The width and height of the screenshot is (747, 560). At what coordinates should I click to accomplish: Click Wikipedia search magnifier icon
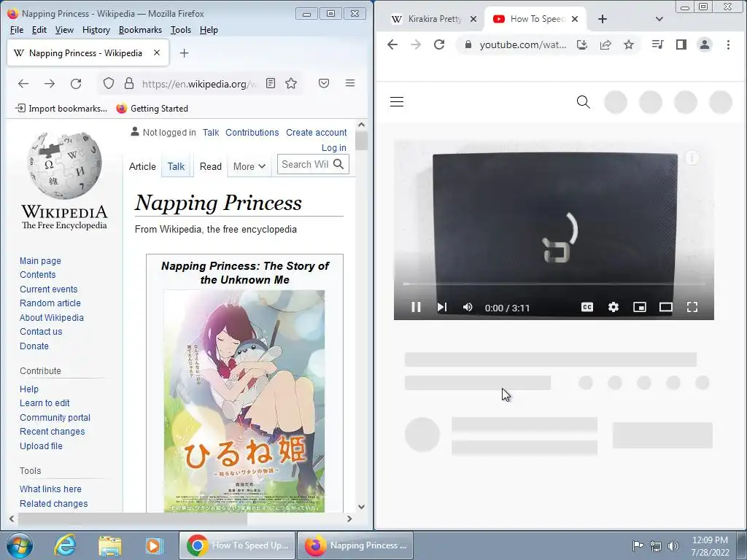(338, 164)
